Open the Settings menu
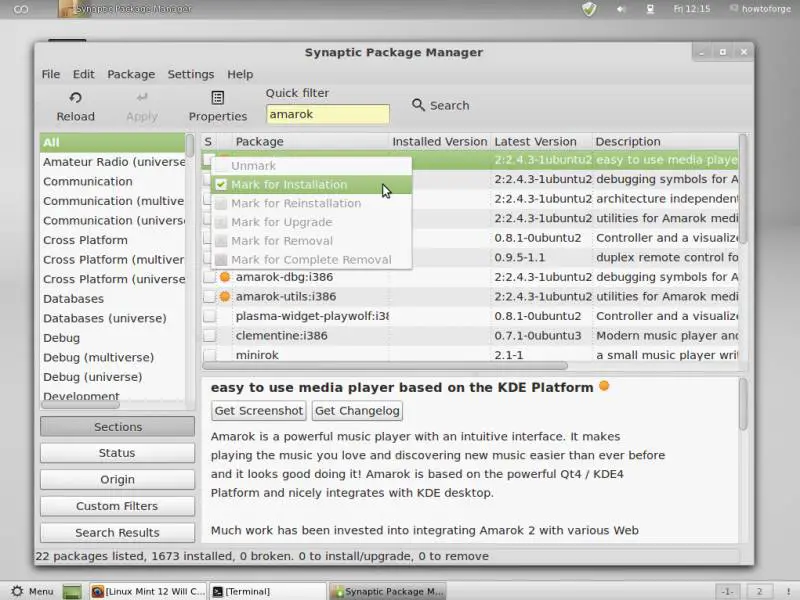 pyautogui.click(x=190, y=74)
